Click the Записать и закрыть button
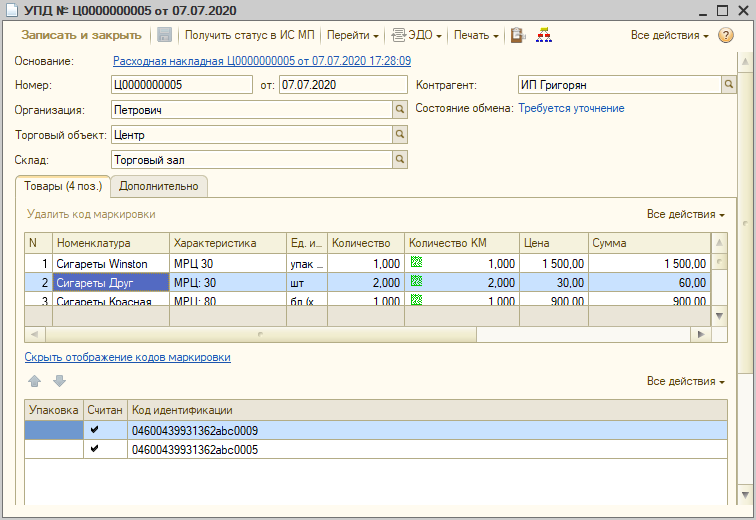Screen dimensions: 756x520 (83, 35)
